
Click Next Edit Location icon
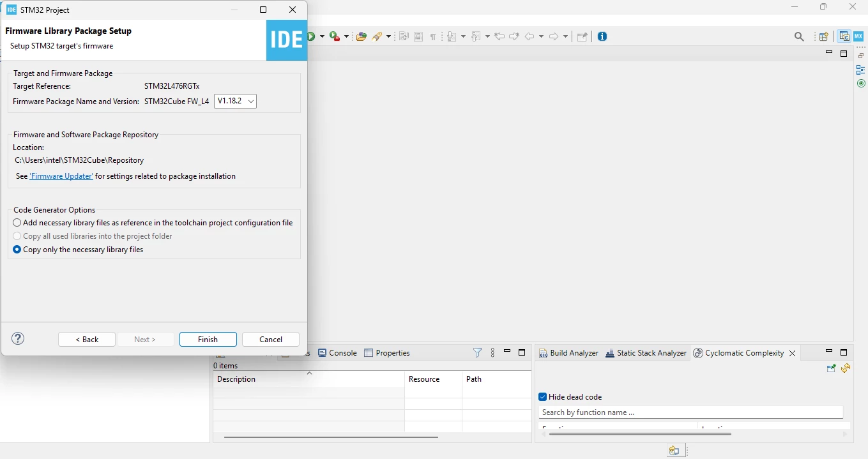pos(514,36)
